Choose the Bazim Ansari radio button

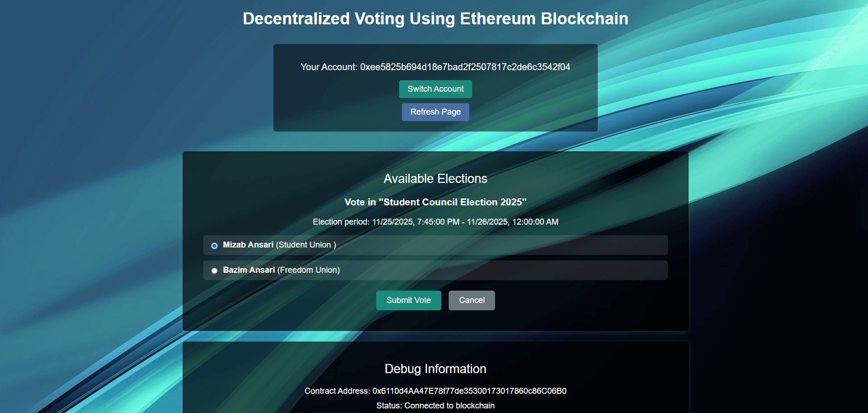214,270
